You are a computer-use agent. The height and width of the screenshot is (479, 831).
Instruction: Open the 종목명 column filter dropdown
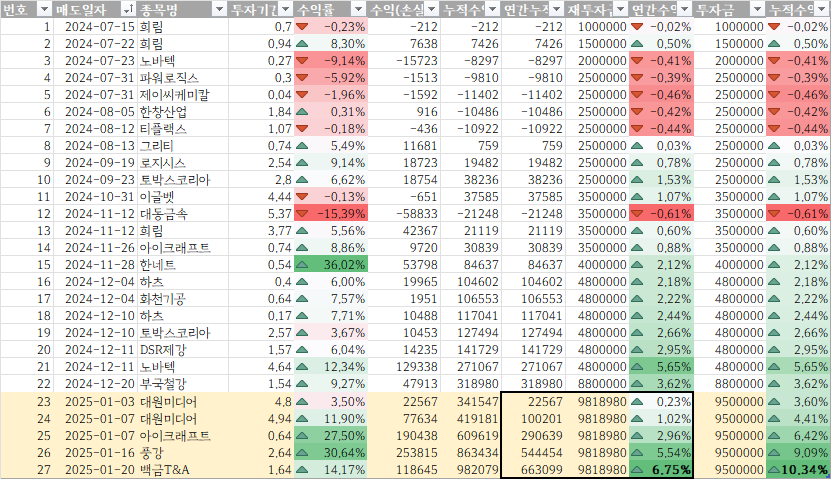219,9
